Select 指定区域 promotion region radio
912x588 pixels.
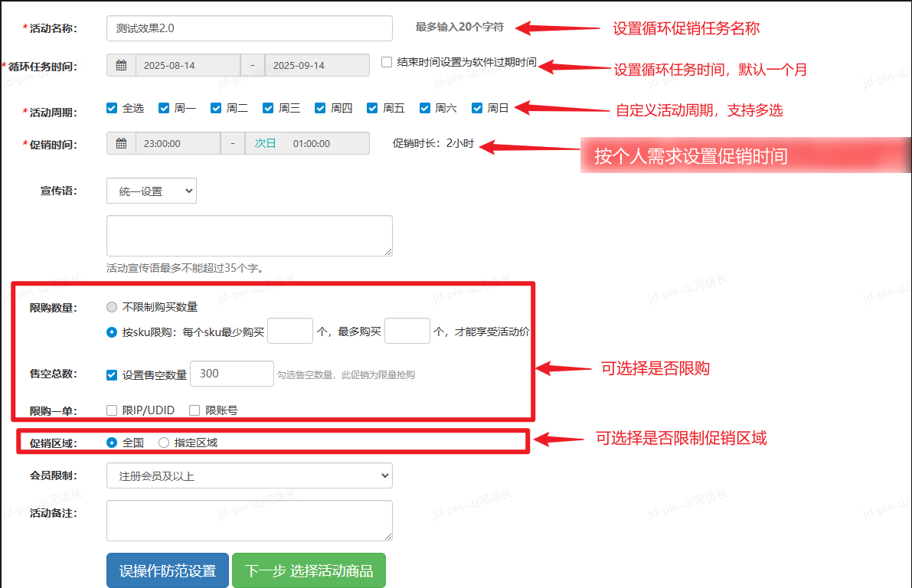tap(164, 443)
